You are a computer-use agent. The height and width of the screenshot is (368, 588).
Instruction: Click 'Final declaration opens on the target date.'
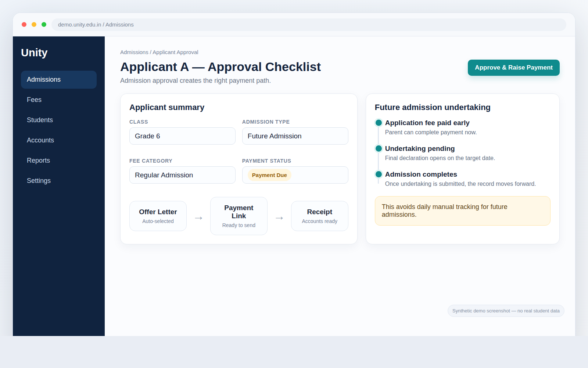pos(440,158)
